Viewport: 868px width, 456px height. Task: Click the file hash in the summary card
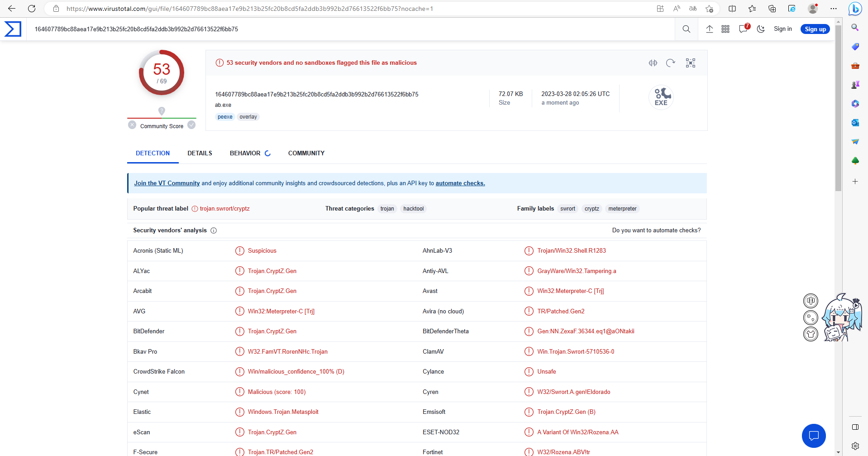(x=317, y=94)
